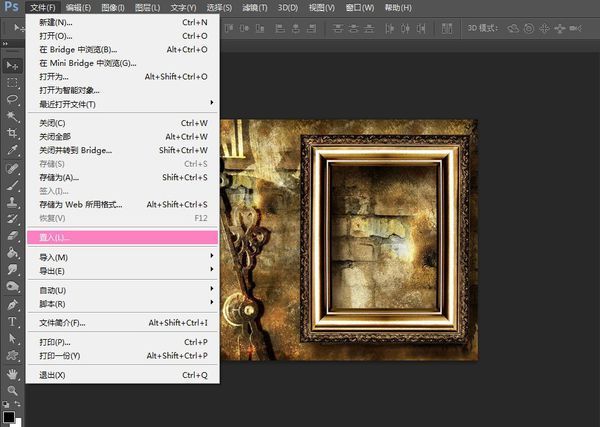
Task: Choose the highlighted 置入(L)... menu entry
Action: click(122, 237)
